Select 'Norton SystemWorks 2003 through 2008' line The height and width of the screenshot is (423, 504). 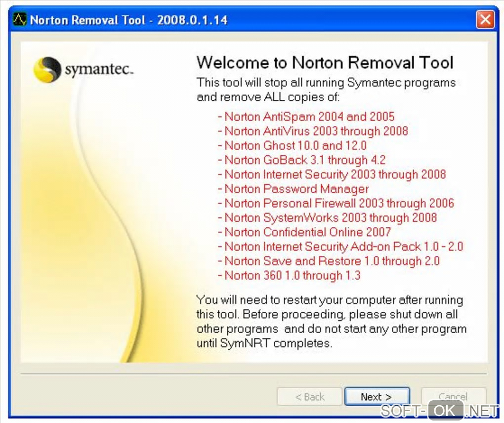click(x=327, y=218)
